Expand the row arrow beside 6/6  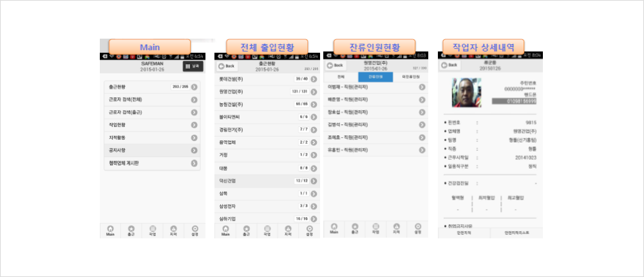(314, 117)
